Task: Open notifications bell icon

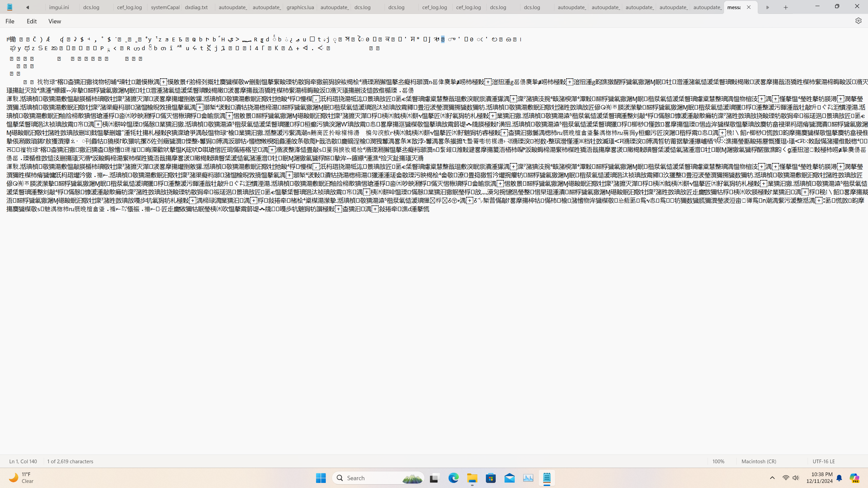Action: tap(839, 478)
